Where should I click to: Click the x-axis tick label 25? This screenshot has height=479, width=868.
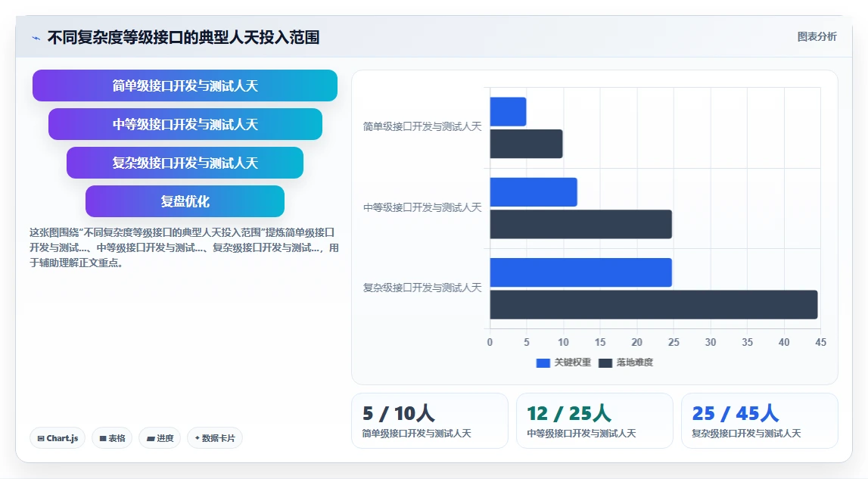[x=674, y=342]
